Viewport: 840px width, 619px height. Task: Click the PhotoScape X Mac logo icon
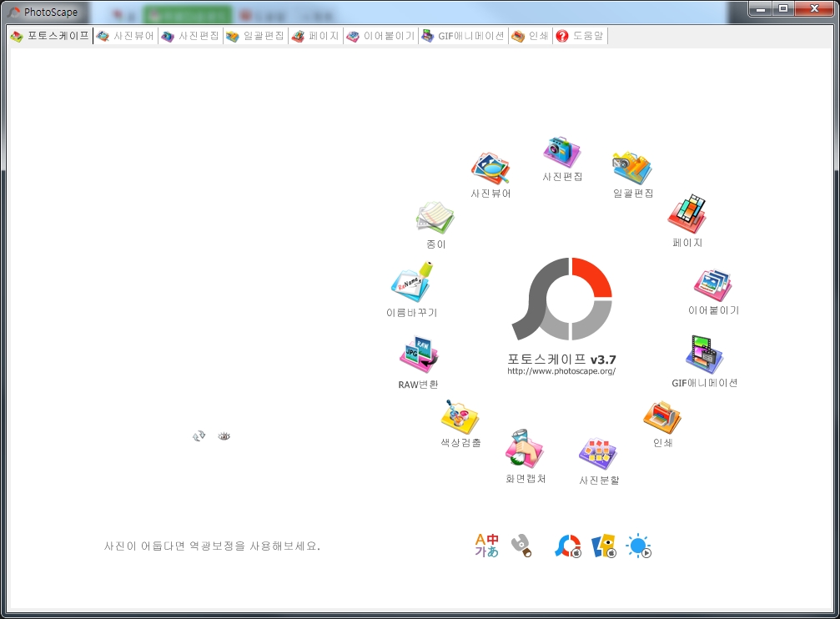pyautogui.click(x=568, y=546)
